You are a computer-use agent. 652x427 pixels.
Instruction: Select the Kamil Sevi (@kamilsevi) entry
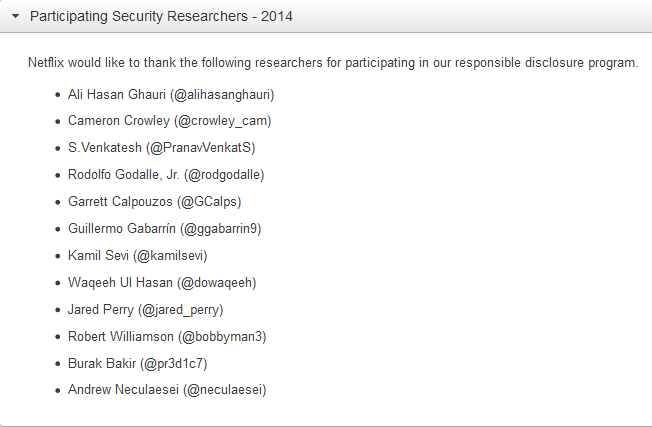(x=138, y=256)
